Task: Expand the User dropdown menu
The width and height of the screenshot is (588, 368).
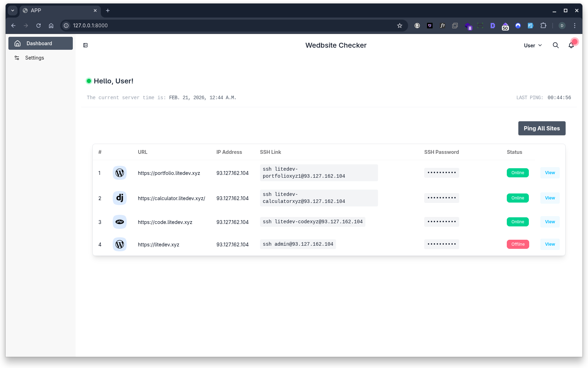Action: click(x=533, y=46)
